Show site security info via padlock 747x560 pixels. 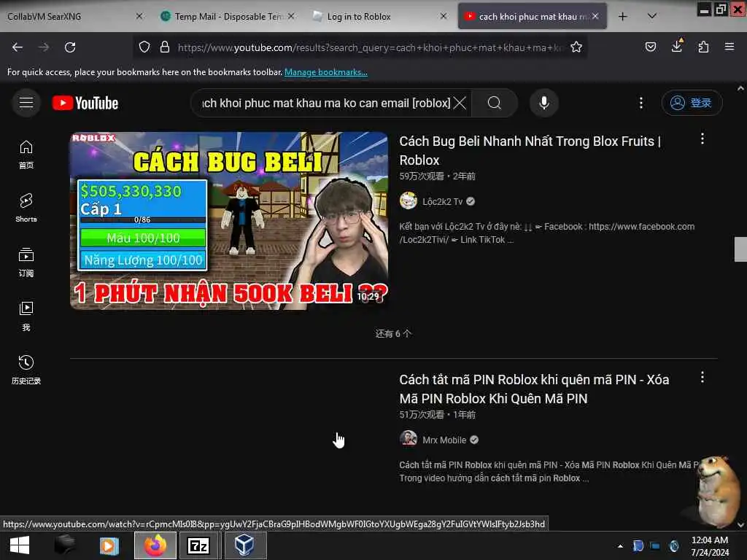coord(165,47)
